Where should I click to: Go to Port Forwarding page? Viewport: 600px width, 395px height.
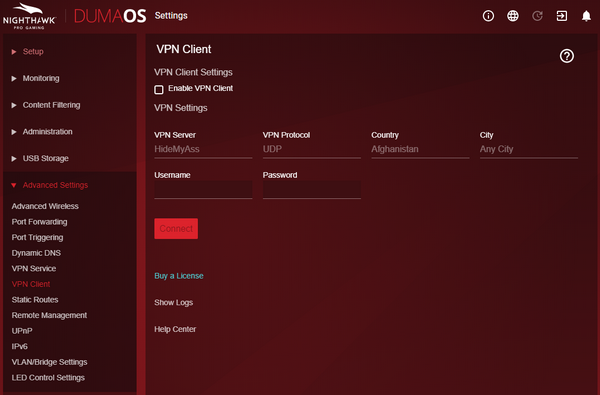coord(39,222)
